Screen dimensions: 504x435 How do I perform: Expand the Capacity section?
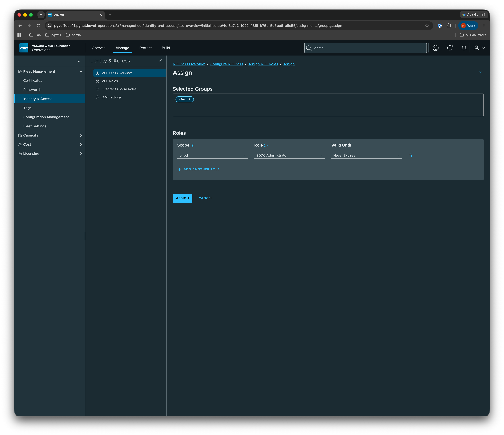click(81, 135)
